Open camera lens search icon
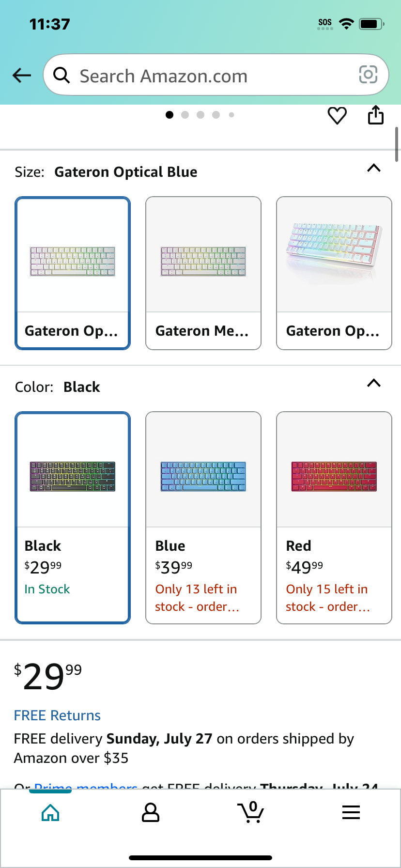 pos(368,75)
